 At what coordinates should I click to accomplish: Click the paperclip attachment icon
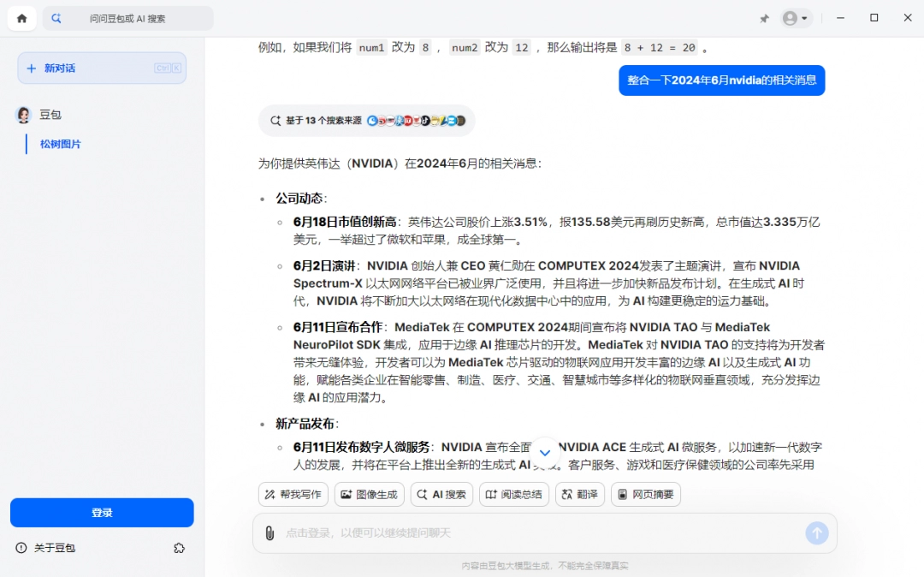(x=269, y=532)
